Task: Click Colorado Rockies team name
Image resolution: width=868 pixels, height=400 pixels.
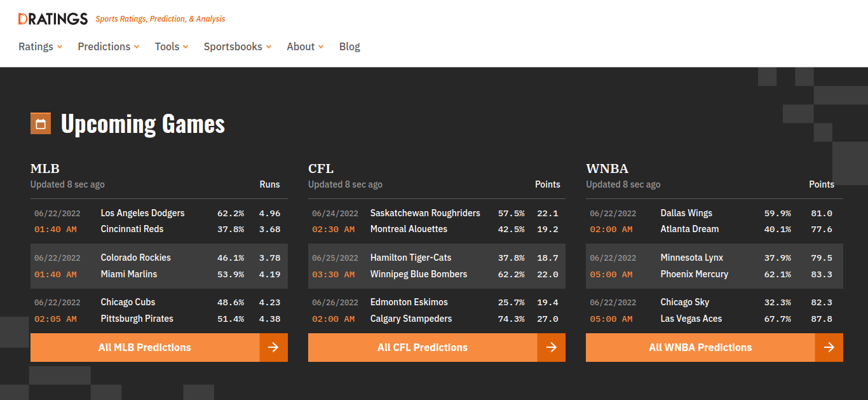Action: 136,258
